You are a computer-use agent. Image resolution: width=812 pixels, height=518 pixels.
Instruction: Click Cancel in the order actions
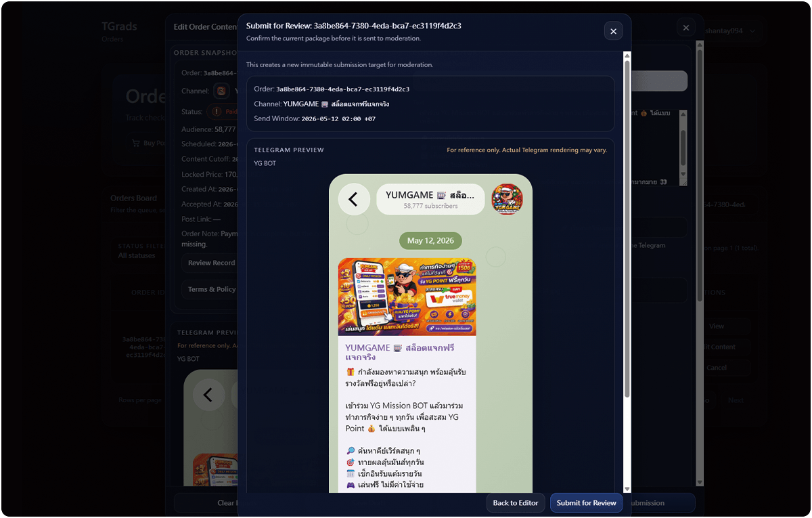coord(727,368)
